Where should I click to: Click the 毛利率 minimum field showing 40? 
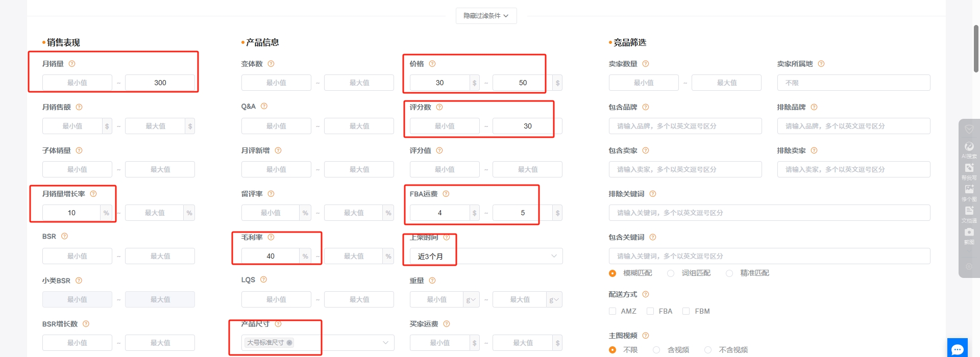(x=271, y=256)
